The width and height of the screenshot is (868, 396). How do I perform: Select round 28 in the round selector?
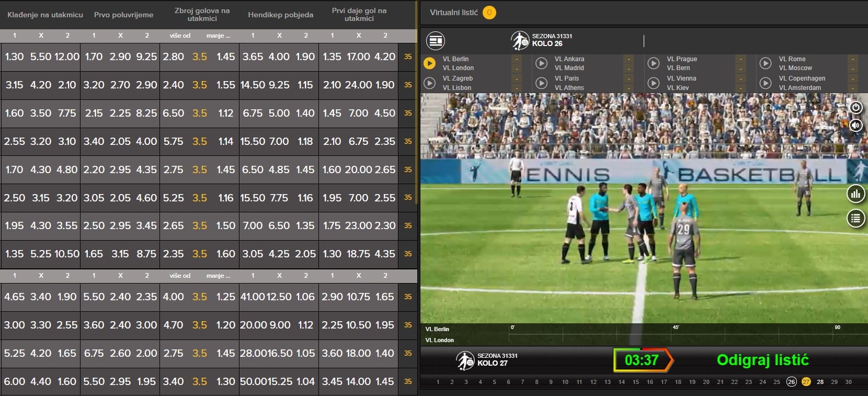pyautogui.click(x=820, y=382)
